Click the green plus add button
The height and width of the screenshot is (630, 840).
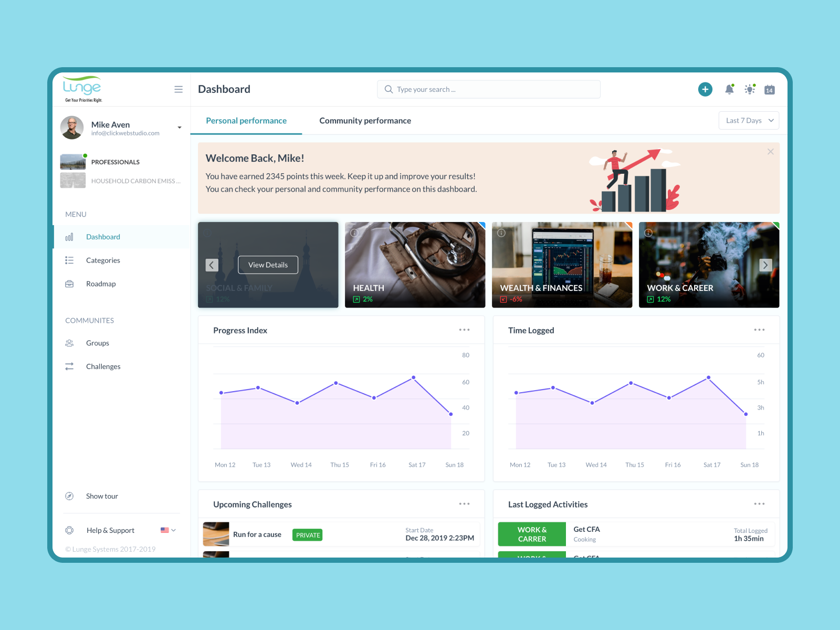pos(705,89)
